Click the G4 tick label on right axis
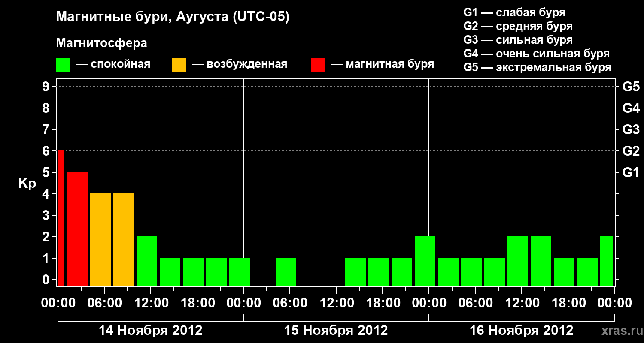Screen dimensions: 644x343 (x=631, y=108)
